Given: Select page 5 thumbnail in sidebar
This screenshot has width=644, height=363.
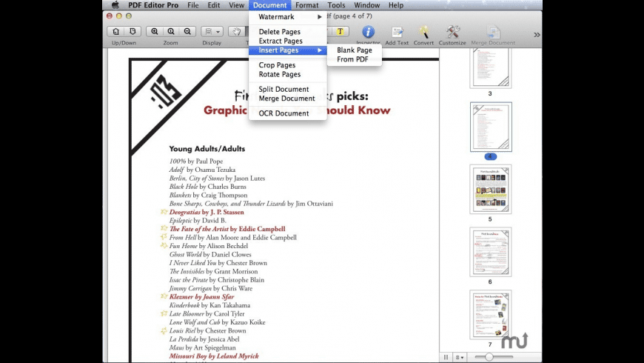Looking at the screenshot, I should (x=490, y=189).
